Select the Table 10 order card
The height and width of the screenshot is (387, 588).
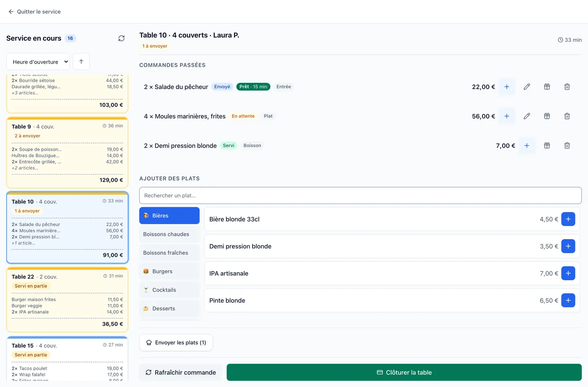click(x=67, y=228)
